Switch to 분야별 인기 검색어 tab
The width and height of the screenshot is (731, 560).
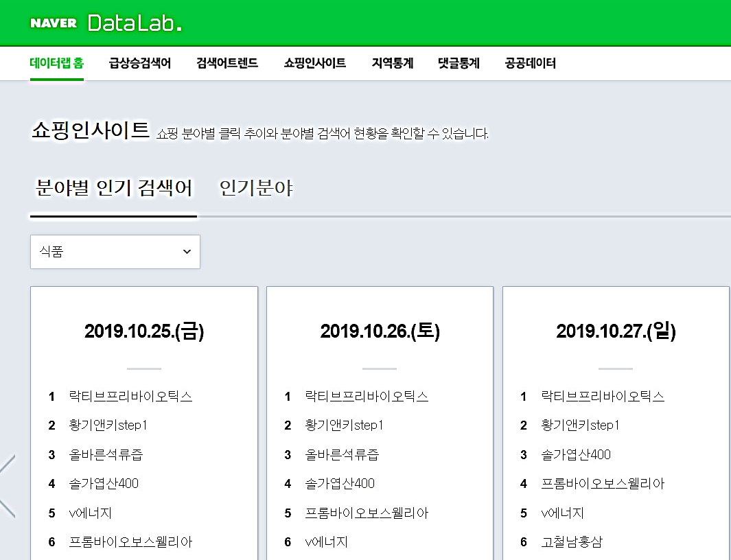tap(114, 188)
